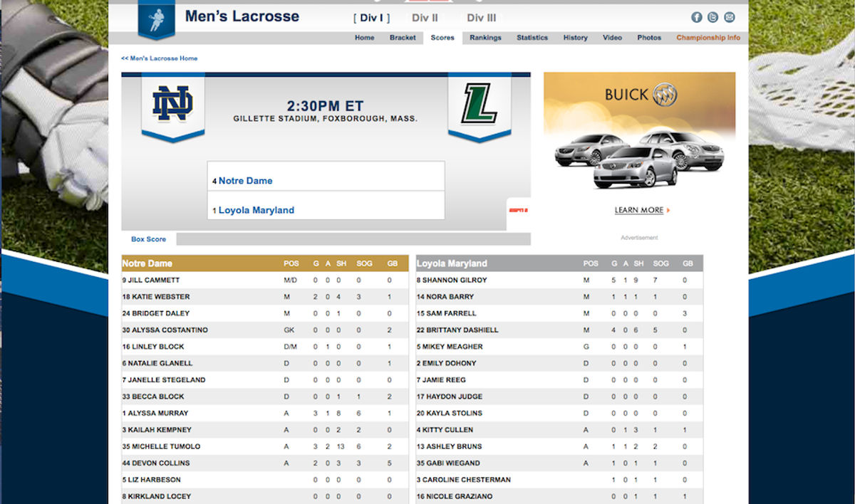Select the Liz Harbeson row
This screenshot has width=855, height=504.
click(265, 480)
